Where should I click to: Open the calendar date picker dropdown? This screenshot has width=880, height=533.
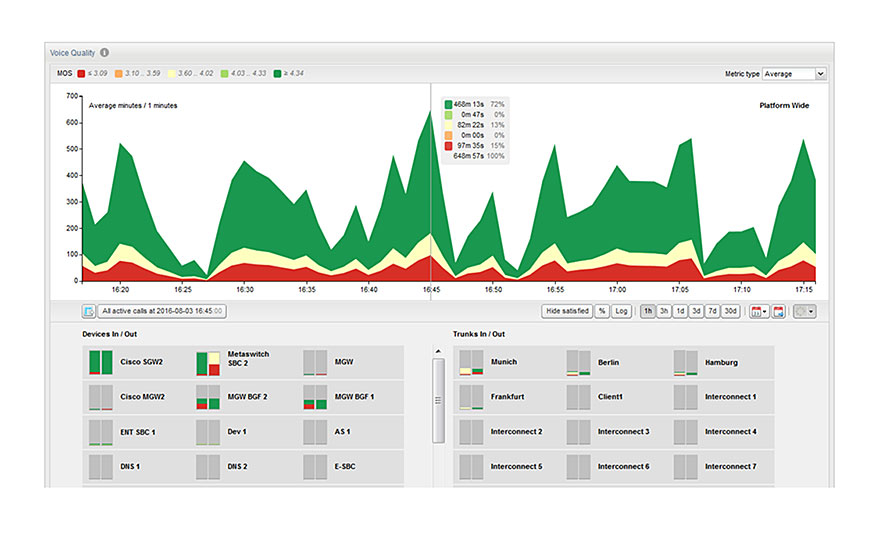click(759, 311)
